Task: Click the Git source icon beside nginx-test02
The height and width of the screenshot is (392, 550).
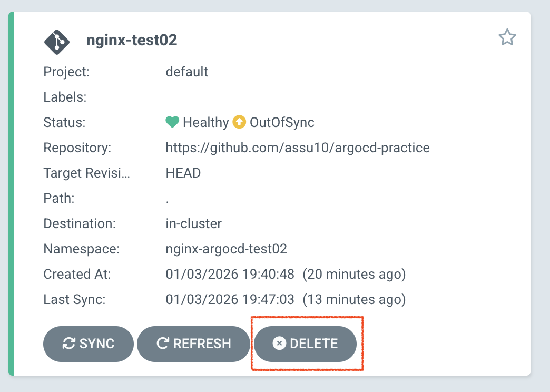Action: pyautogui.click(x=57, y=41)
